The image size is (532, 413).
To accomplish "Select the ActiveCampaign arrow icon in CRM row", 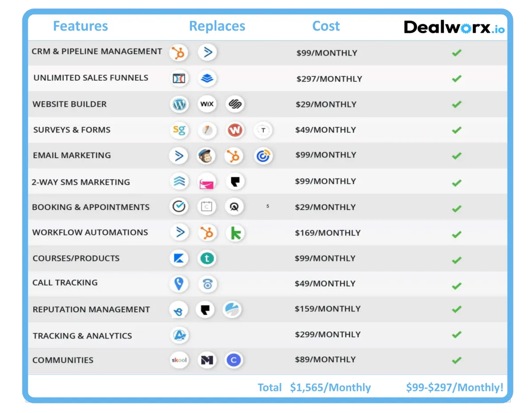I will (207, 53).
